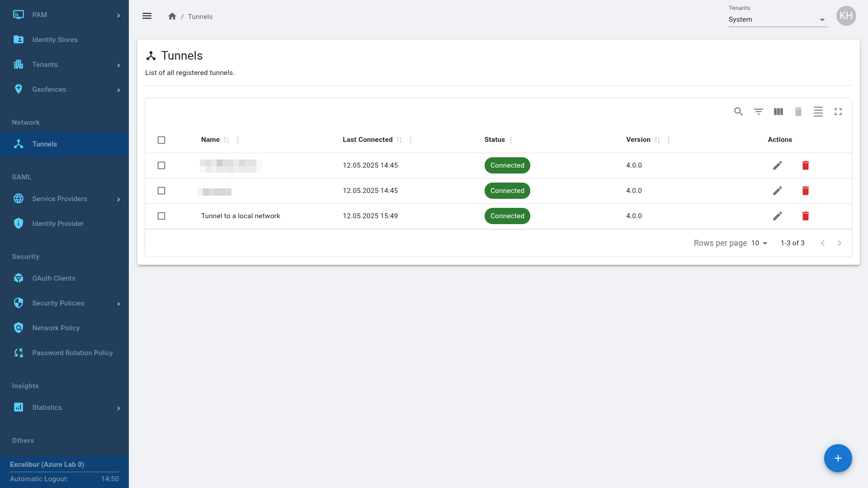
Task: Open the Tenants System dropdown
Action: pos(778,19)
